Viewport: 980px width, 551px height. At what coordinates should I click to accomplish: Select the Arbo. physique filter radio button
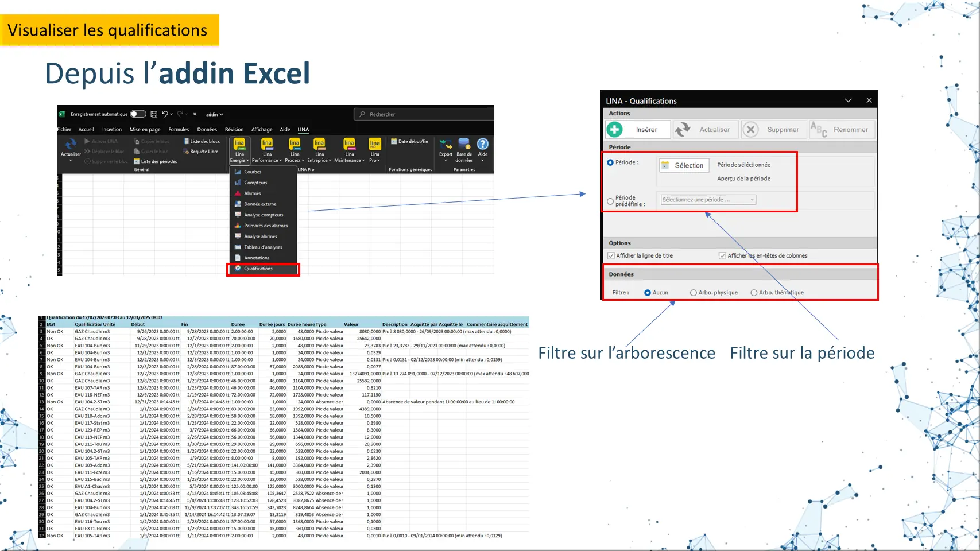(694, 293)
